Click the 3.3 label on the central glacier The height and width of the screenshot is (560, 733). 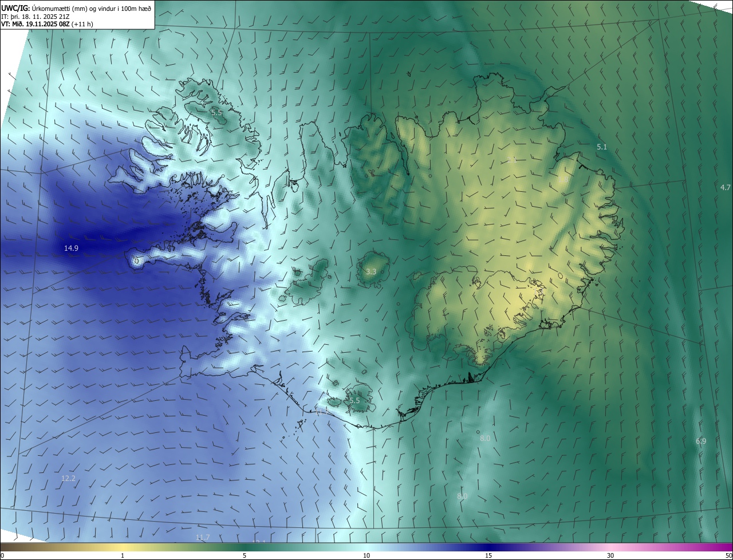371,271
